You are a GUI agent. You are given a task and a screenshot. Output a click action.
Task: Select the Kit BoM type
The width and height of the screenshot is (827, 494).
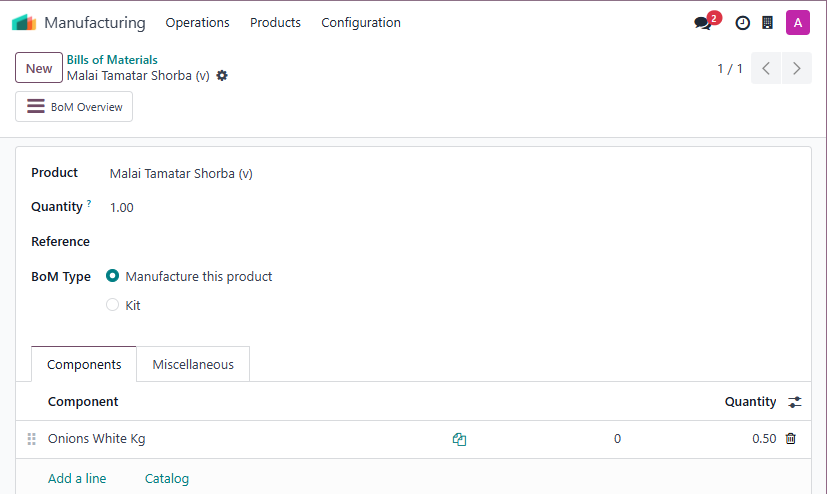click(x=112, y=305)
